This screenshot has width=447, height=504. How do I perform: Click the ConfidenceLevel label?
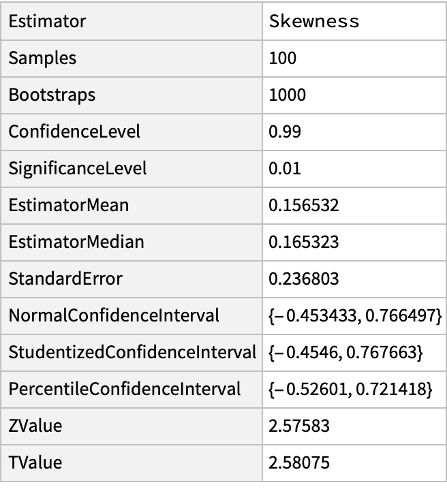(x=74, y=131)
